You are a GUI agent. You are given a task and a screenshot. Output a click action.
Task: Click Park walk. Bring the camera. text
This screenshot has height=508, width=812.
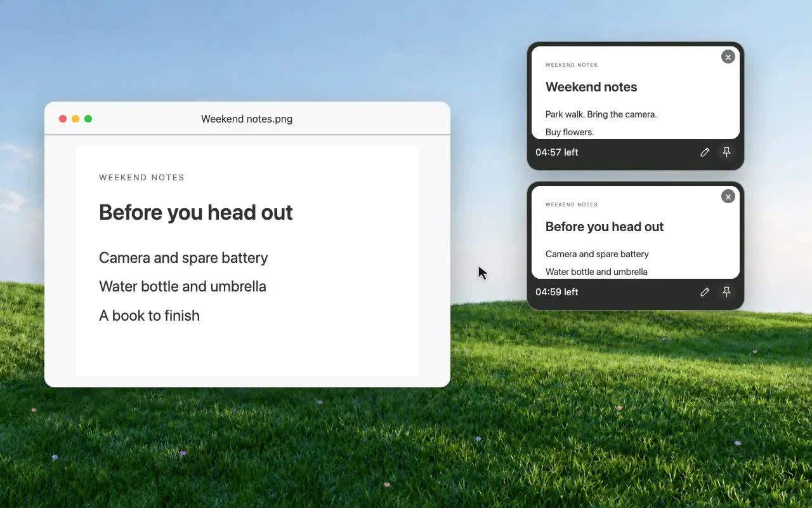[601, 114]
